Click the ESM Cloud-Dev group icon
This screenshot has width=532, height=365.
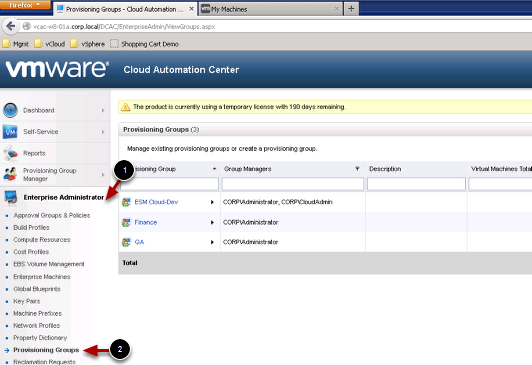point(126,202)
